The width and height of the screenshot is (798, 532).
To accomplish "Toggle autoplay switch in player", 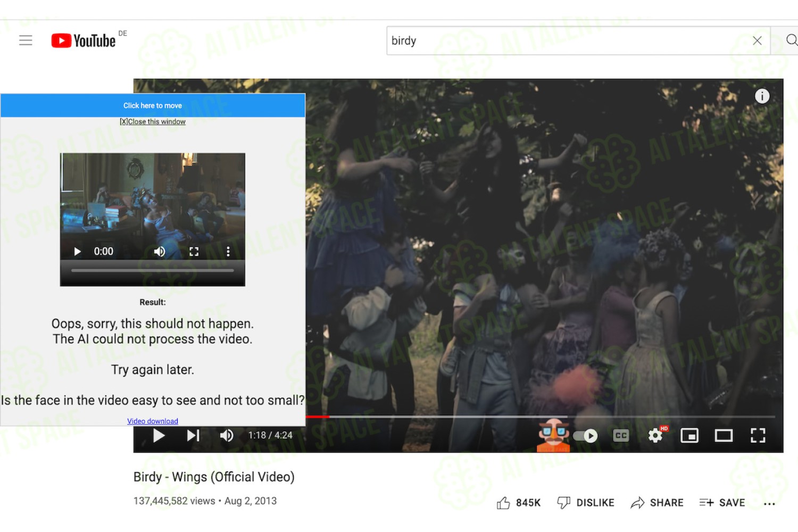I will (586, 436).
